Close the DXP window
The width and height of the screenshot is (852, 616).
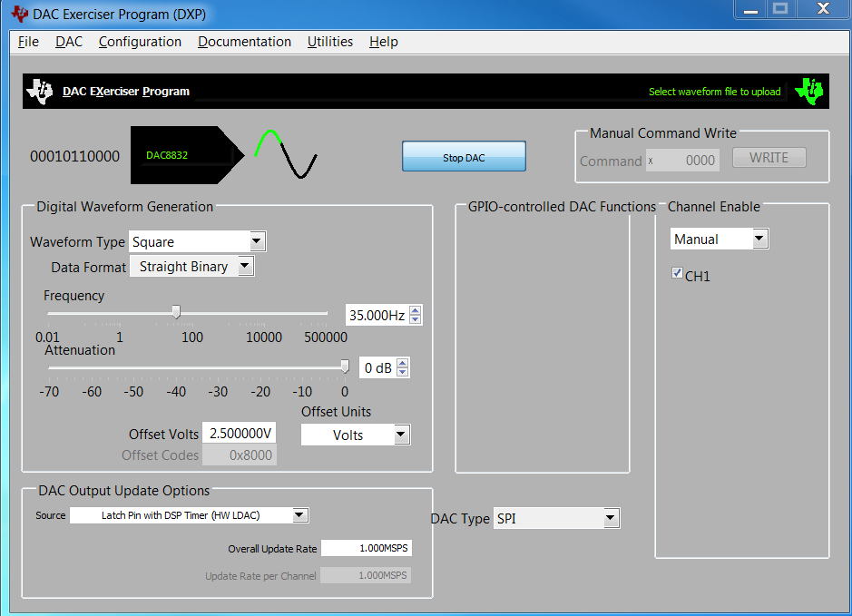823,9
